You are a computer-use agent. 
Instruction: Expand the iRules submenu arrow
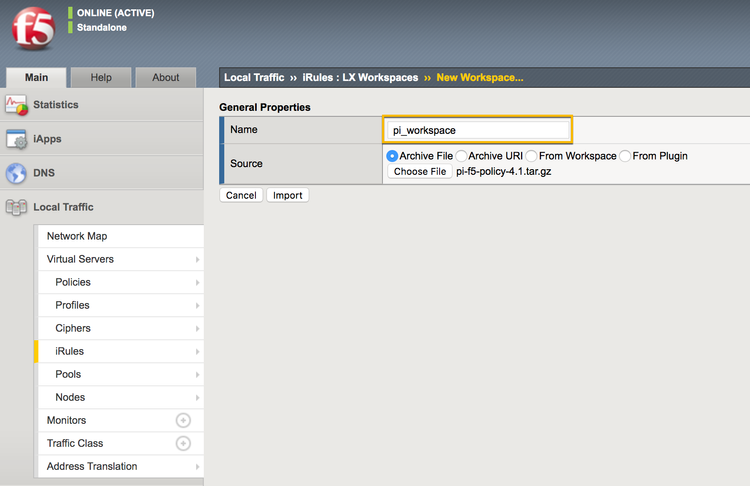(x=197, y=352)
